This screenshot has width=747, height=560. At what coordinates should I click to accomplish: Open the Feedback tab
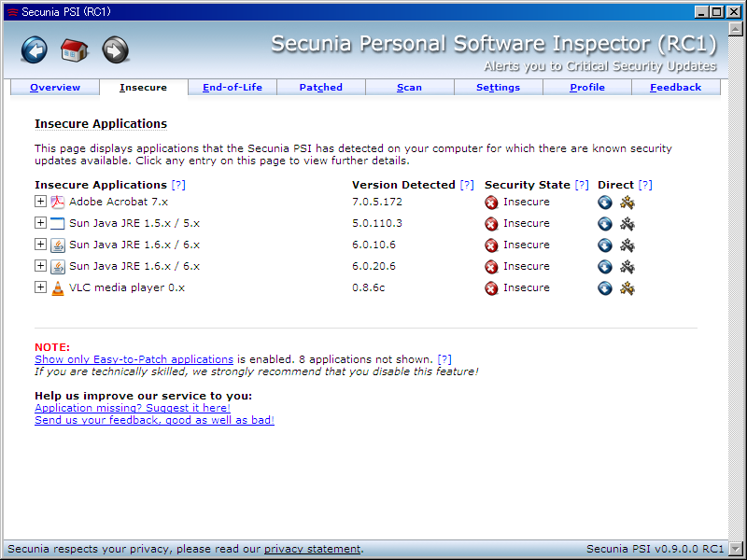click(x=675, y=87)
